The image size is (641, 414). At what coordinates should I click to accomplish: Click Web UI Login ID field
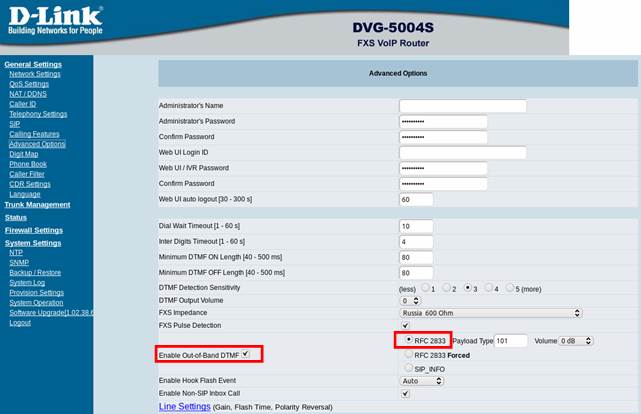[463, 152]
